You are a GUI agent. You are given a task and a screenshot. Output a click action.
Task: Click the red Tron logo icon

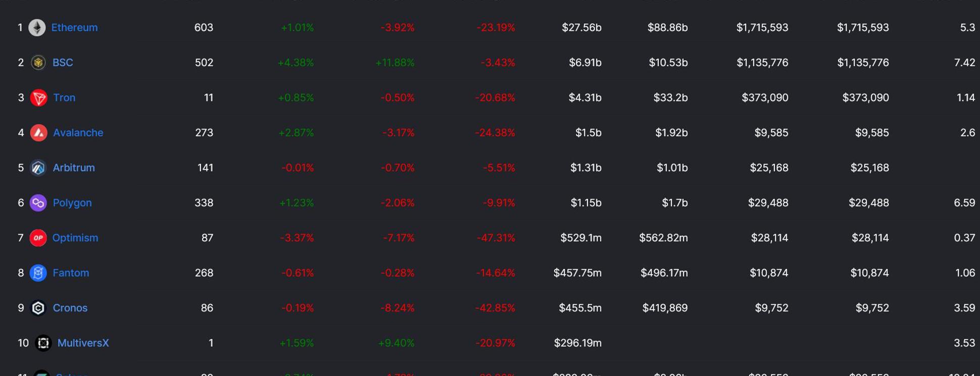click(38, 98)
